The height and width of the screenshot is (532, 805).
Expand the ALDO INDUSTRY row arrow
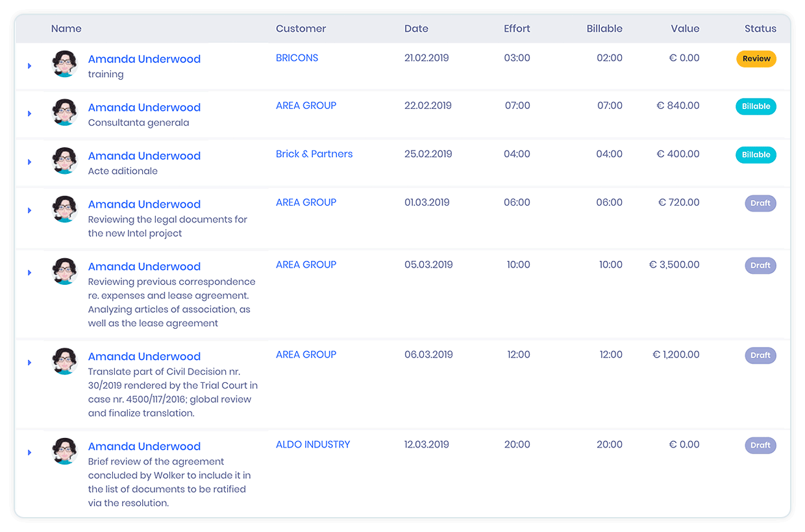click(x=30, y=452)
